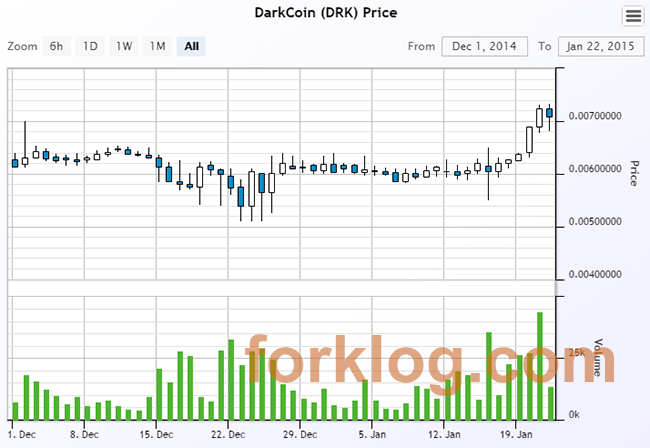Click the 0.00400000 price axis label
Image resolution: width=650 pixels, height=448 pixels.
tap(595, 274)
